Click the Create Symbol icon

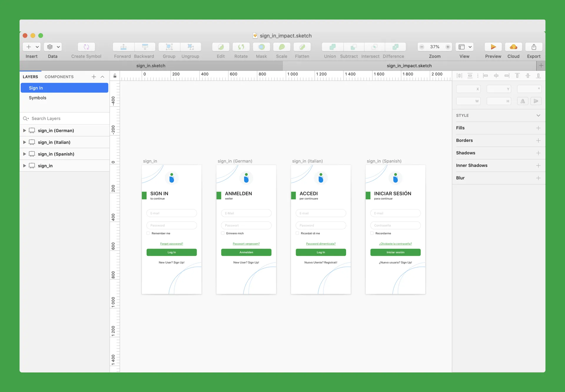[x=86, y=47]
